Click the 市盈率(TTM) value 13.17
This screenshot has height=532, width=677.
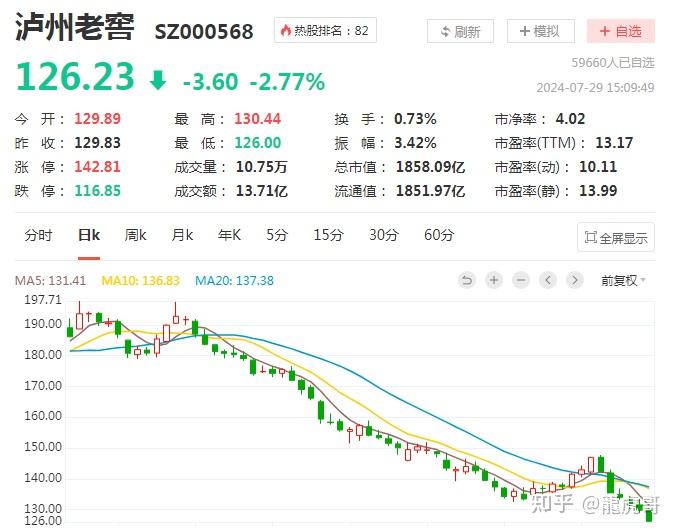click(614, 143)
